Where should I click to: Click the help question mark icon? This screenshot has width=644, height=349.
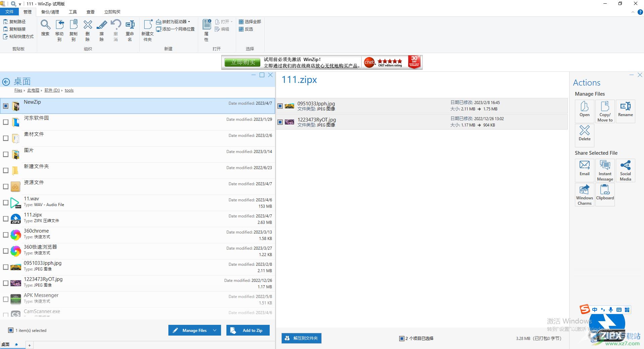[640, 12]
